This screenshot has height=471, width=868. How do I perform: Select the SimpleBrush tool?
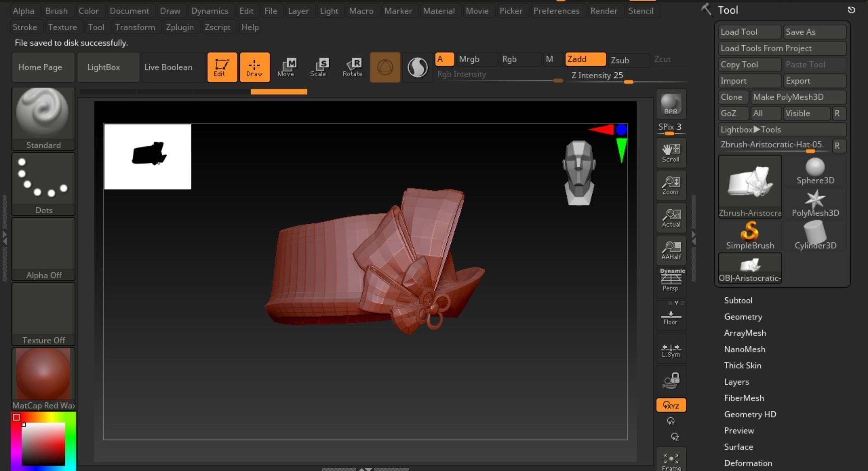click(x=750, y=236)
